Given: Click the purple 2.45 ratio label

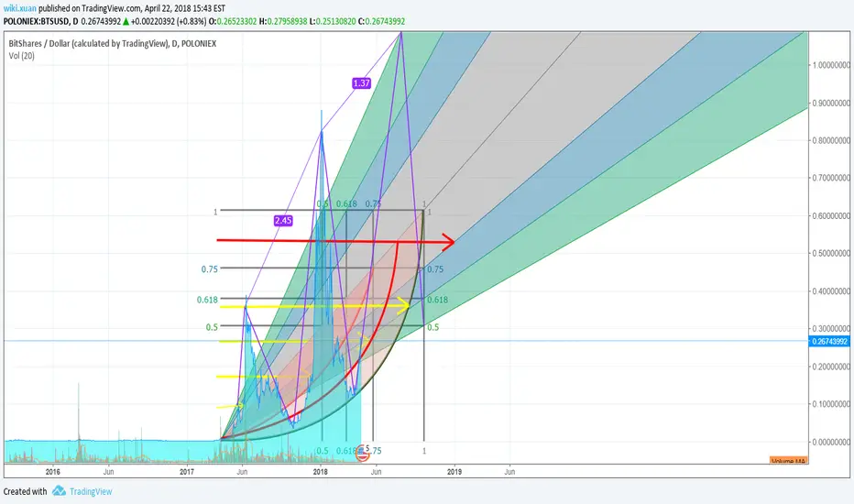Looking at the screenshot, I should coord(283,220).
